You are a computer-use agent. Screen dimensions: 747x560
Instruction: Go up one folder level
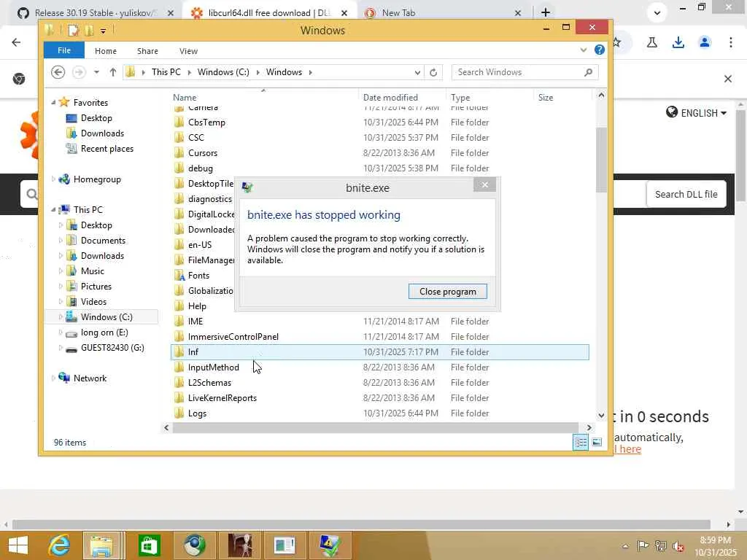(113, 72)
